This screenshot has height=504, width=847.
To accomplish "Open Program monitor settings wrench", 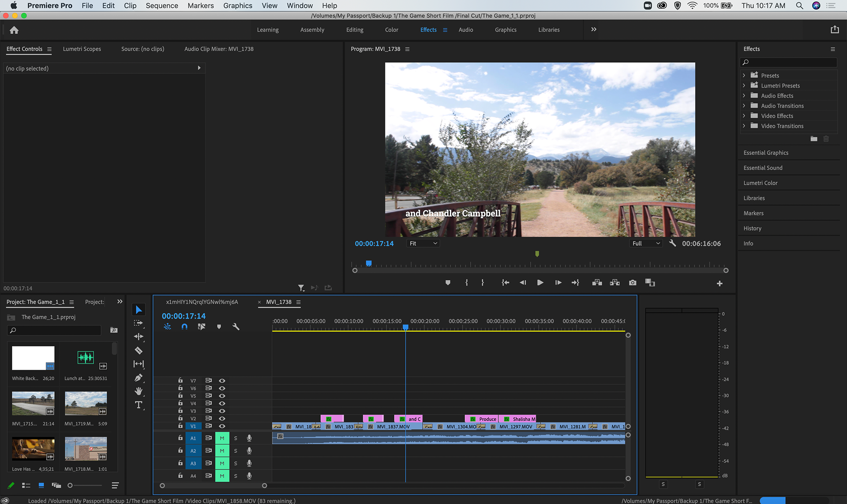I will tap(672, 243).
